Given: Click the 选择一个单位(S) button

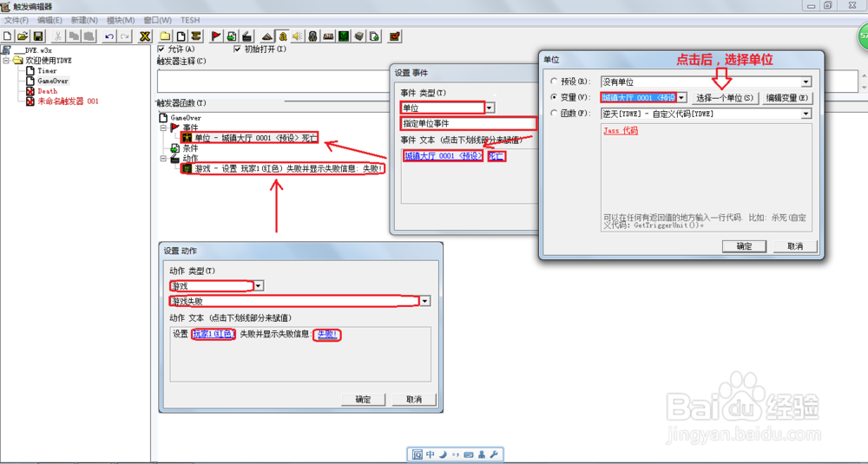Looking at the screenshot, I should [724, 98].
